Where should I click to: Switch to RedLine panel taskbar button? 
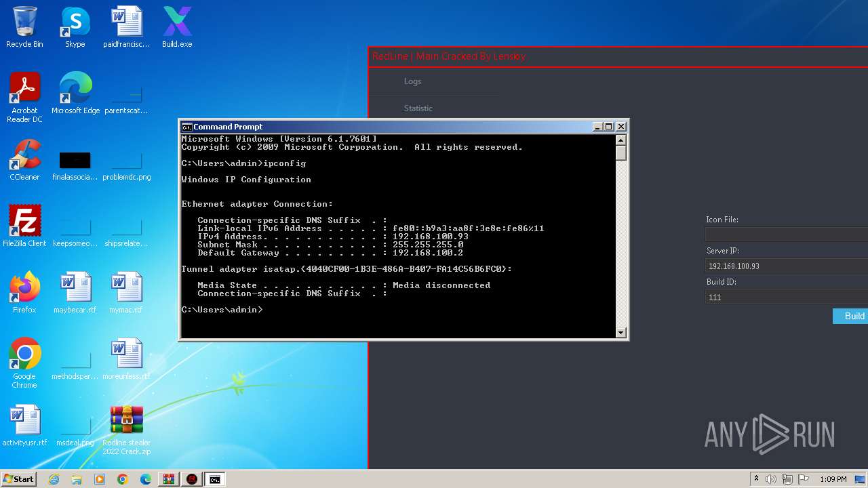pyautogui.click(x=192, y=479)
